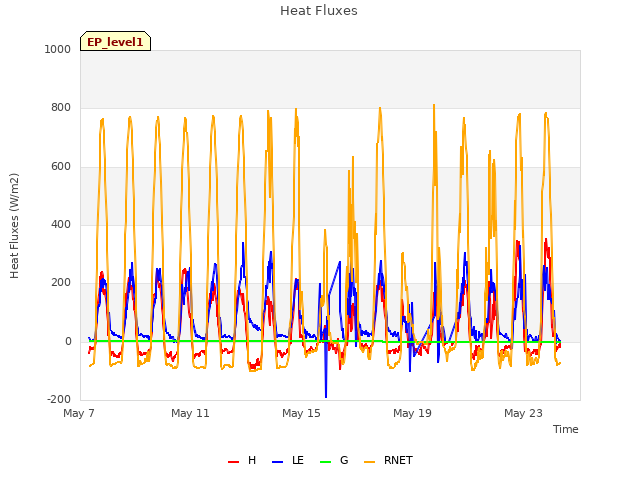The height and width of the screenshot is (480, 640).
Task: Click the 0 y-axis label
Action: click(68, 341)
